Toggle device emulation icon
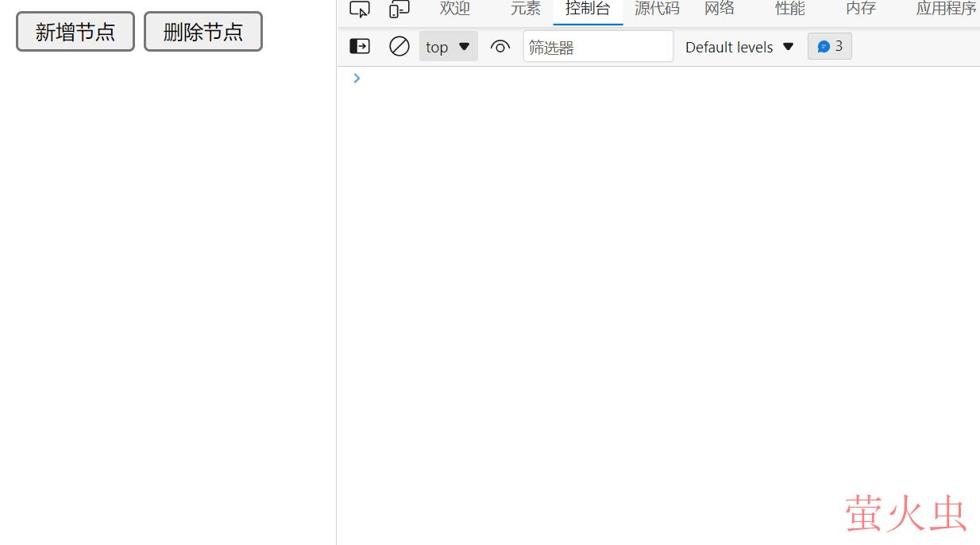 point(399,10)
